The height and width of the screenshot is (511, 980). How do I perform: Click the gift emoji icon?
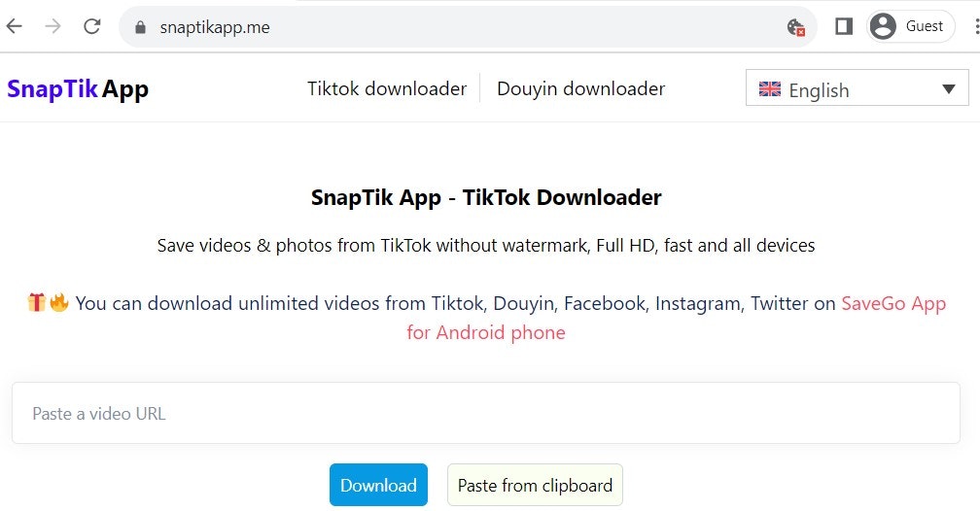coord(37,303)
